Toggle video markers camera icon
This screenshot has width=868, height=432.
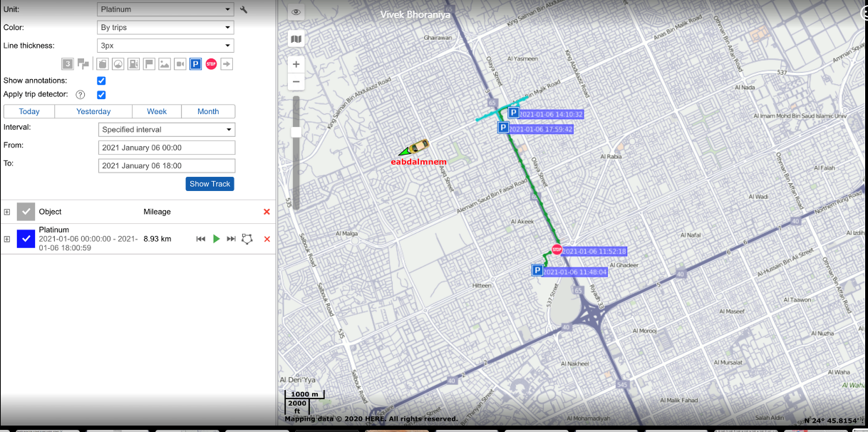180,64
